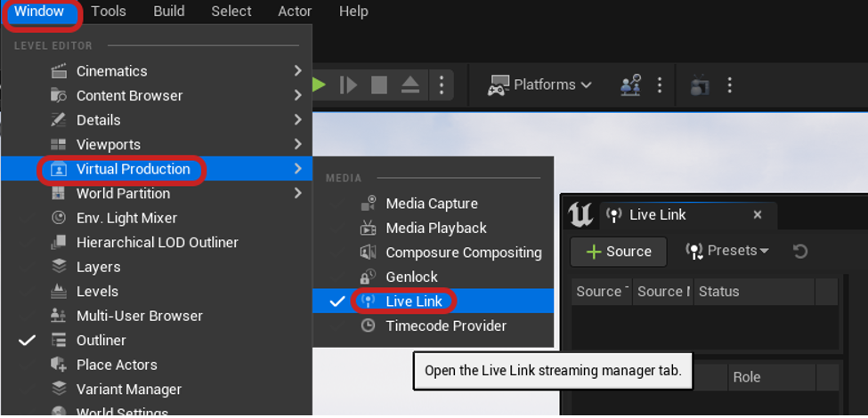
Task: Open the Tools menu
Action: coord(108,12)
